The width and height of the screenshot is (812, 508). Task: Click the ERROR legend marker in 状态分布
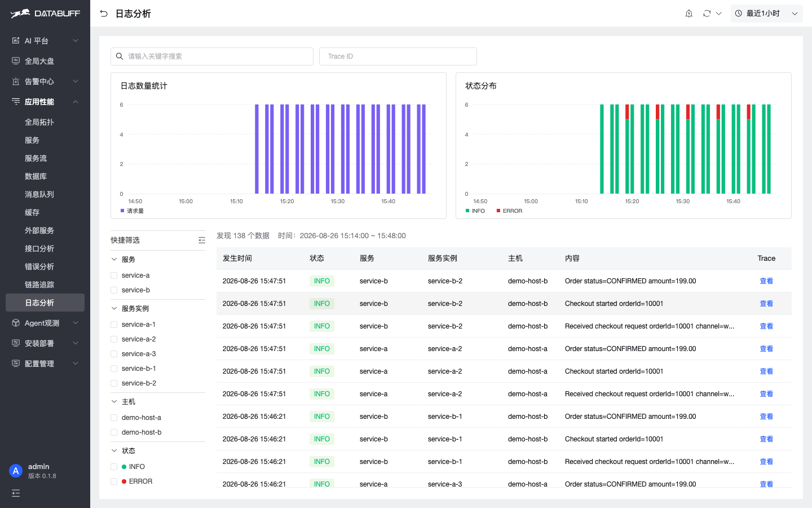(x=498, y=211)
